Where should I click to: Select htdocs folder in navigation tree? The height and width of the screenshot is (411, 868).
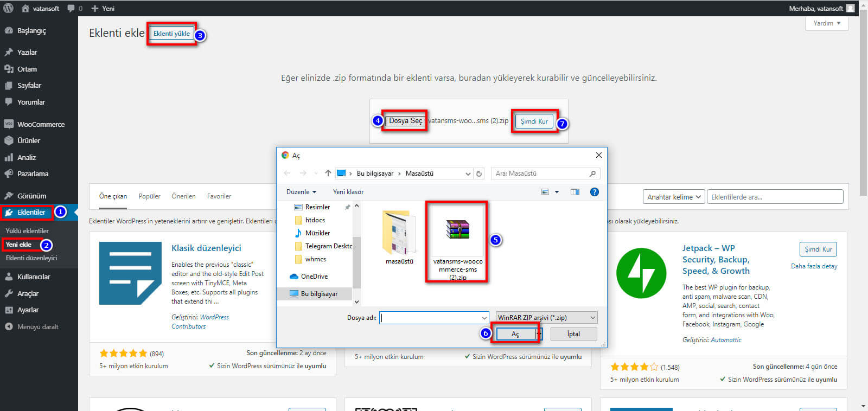click(315, 220)
